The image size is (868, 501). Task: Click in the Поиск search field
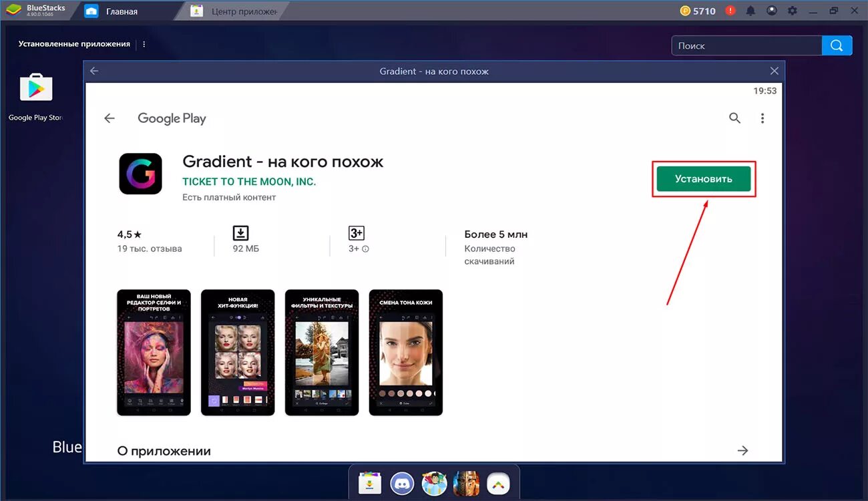click(746, 45)
